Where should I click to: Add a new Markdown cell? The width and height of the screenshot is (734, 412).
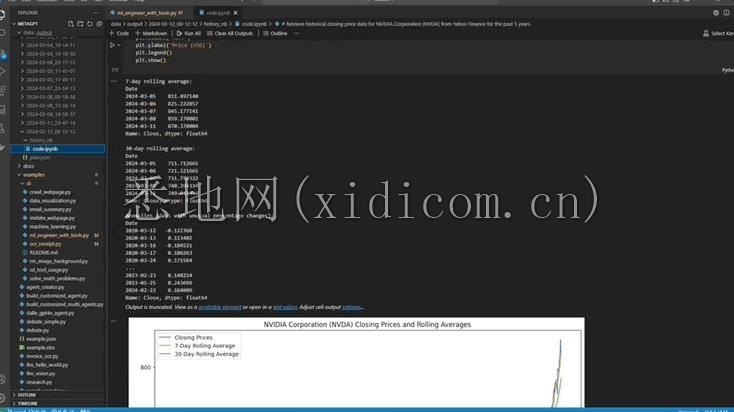[152, 33]
